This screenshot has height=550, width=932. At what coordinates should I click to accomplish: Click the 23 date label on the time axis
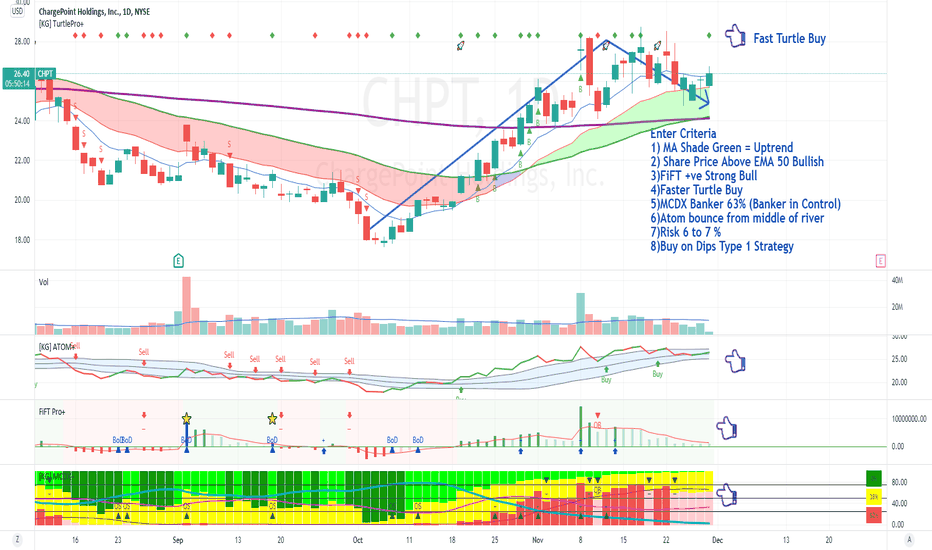click(118, 540)
